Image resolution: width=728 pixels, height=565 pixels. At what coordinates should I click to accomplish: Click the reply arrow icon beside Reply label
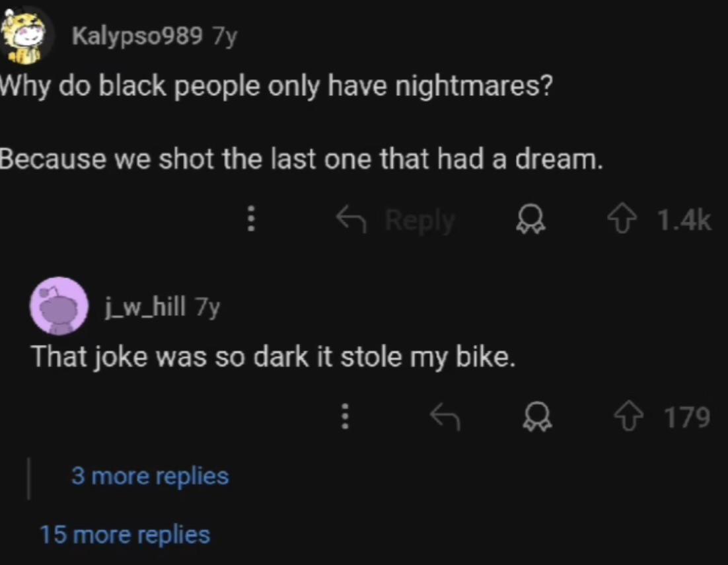(351, 219)
